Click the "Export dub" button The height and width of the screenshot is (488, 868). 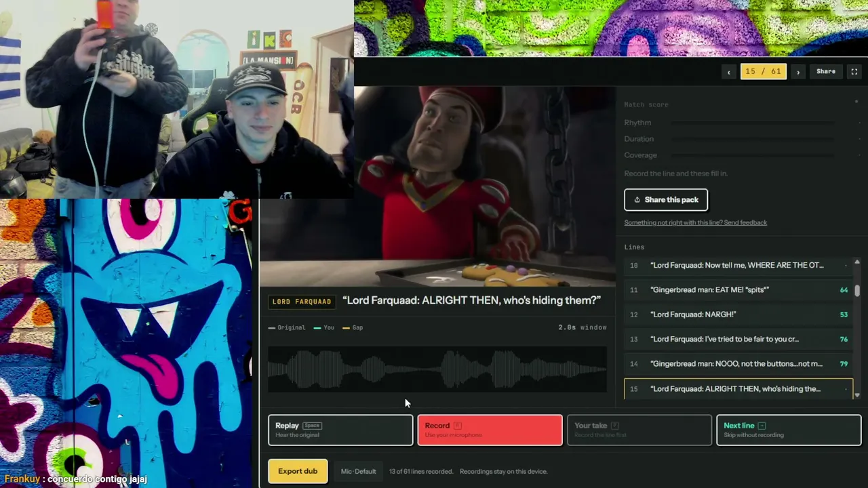coord(298,472)
